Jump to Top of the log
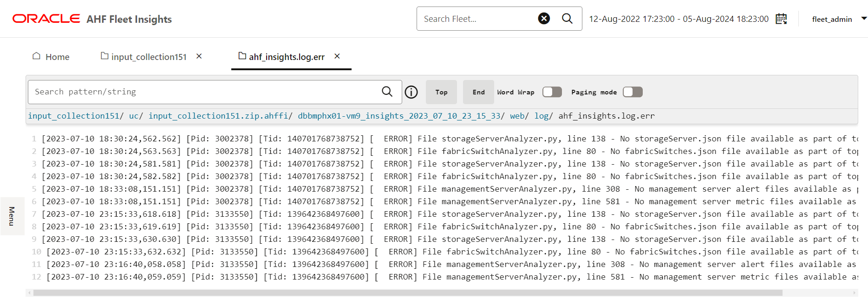Image resolution: width=868 pixels, height=300 pixels. (x=441, y=92)
